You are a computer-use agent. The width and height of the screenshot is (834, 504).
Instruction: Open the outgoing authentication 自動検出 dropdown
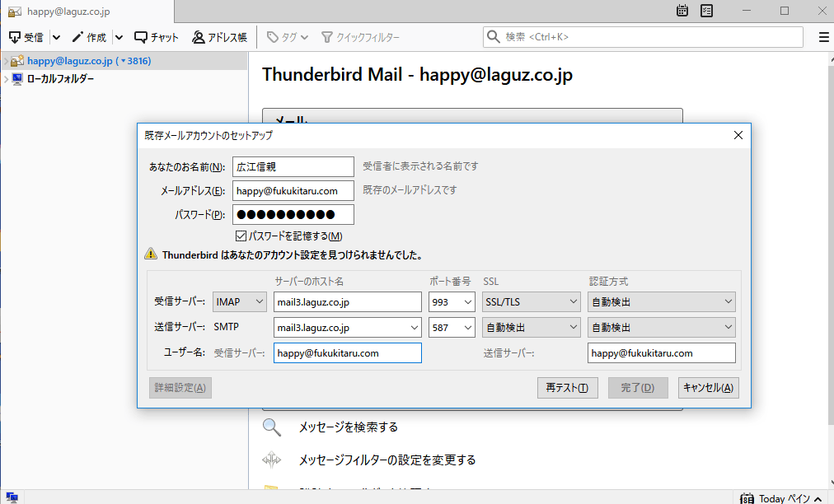tap(662, 328)
